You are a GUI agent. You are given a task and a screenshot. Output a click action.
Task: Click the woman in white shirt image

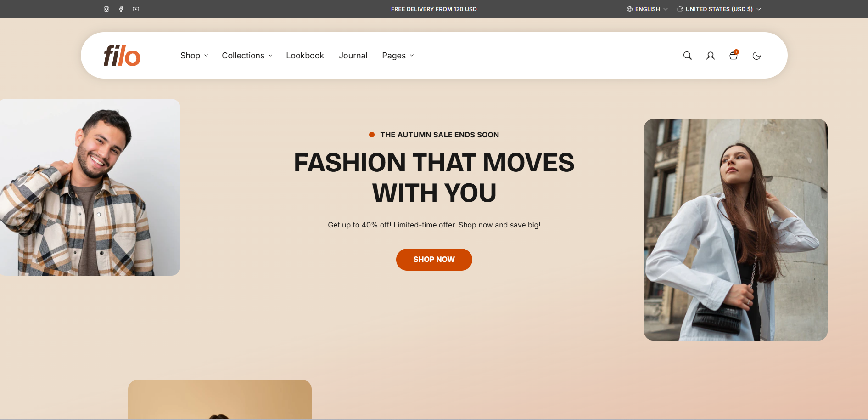[x=735, y=230]
